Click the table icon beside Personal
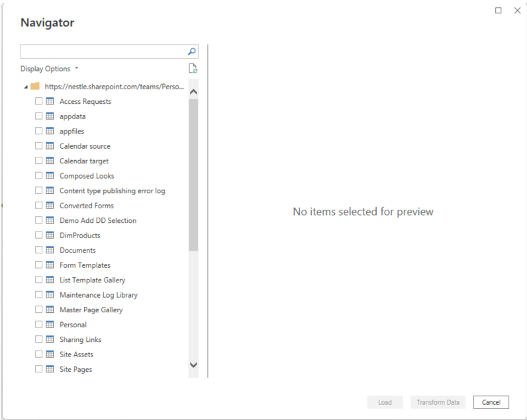This screenshot has width=527, height=420. click(x=50, y=325)
